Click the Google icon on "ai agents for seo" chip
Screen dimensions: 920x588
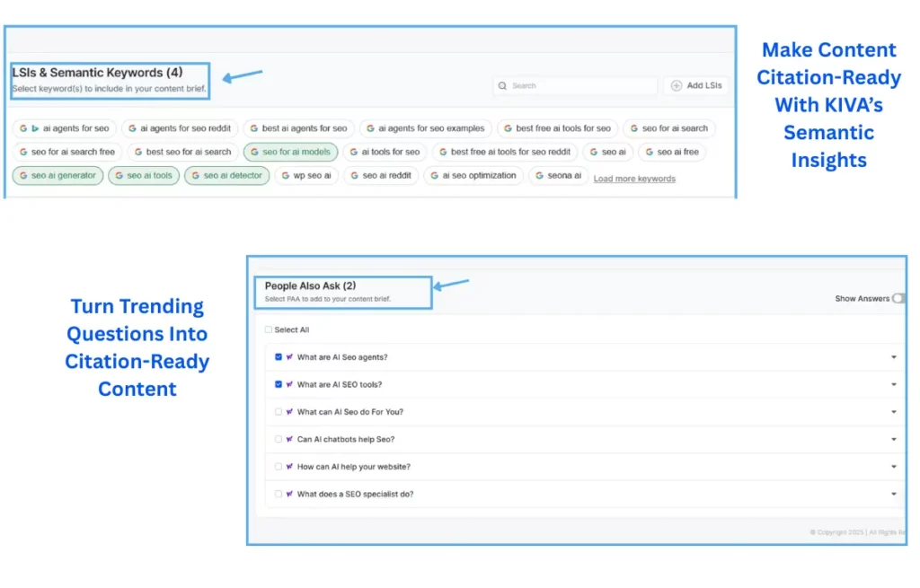pos(22,128)
